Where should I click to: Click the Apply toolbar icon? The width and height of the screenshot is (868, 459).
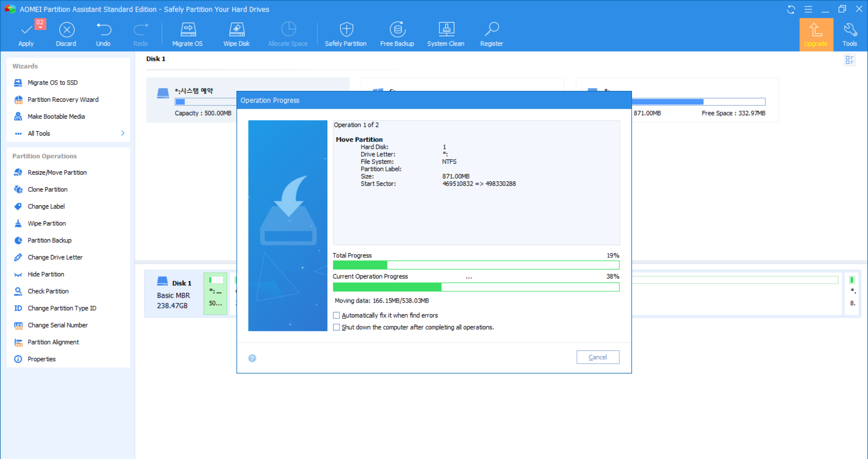26,34
